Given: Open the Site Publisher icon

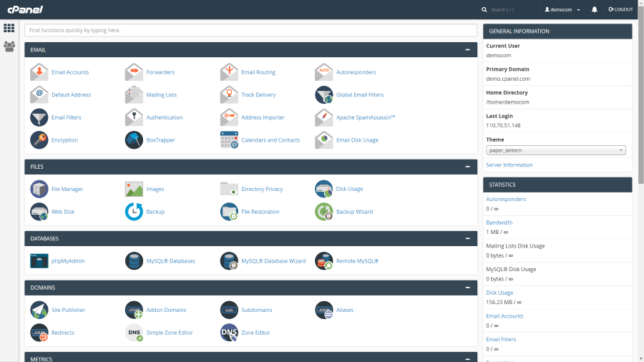Looking at the screenshot, I should click(x=39, y=310).
